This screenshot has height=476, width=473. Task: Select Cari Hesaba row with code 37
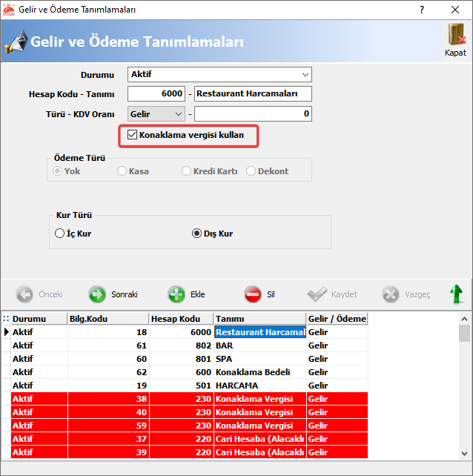[x=190, y=439]
